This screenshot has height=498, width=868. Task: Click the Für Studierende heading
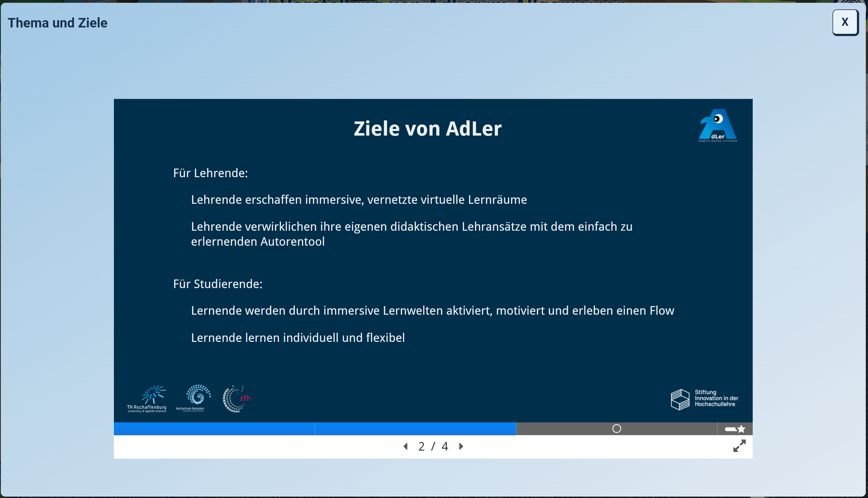tap(218, 284)
